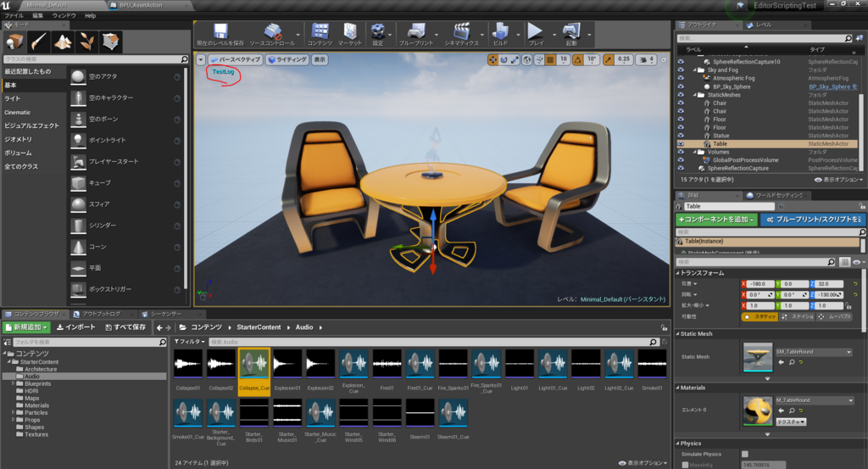Select scale gizmo tool in viewport
Screen dimensions: 868x469
pos(515,60)
